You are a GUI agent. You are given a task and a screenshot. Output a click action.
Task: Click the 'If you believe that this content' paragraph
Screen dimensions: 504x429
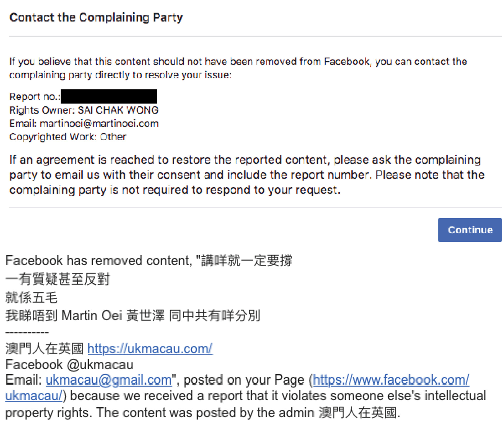pos(238,68)
